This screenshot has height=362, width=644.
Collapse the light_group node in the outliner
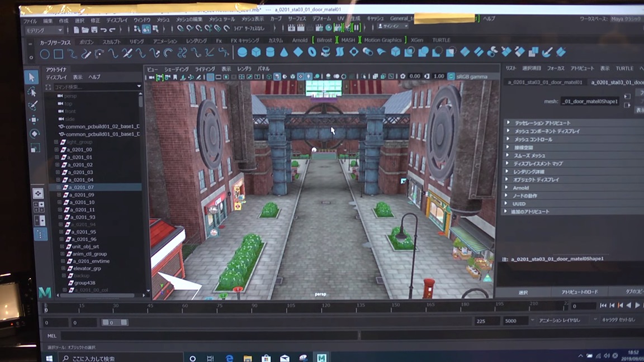(x=56, y=142)
